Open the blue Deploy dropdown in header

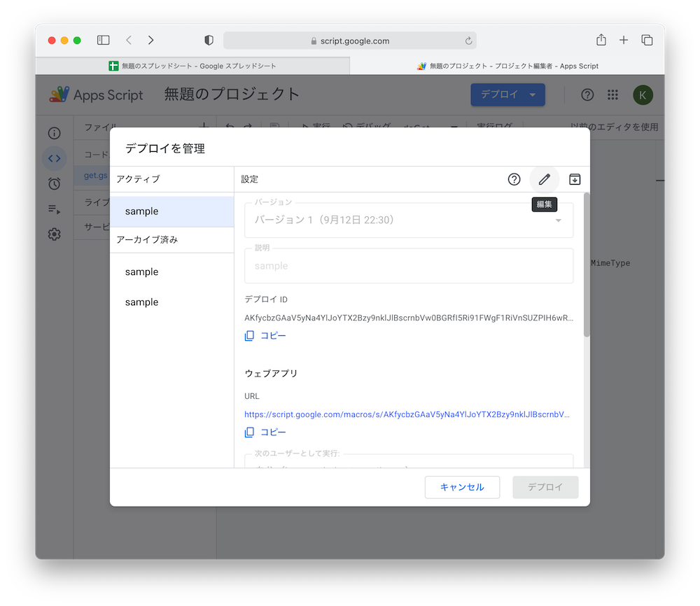click(507, 94)
